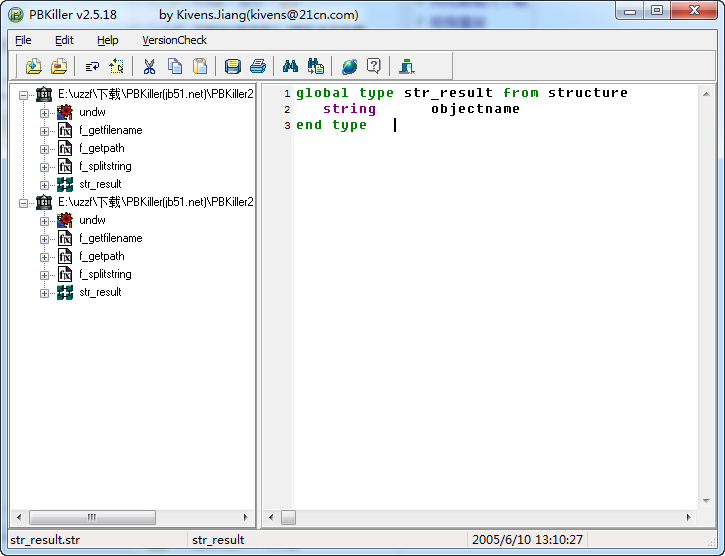Click the Copy toolbar icon

[175, 67]
